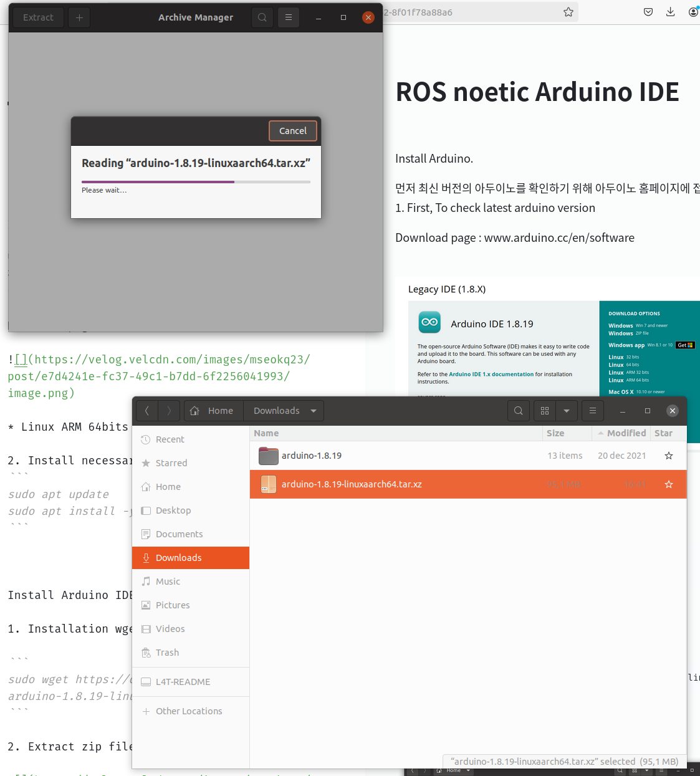Sort files by Size column
Screen dimensions: 700x776
(x=567, y=433)
